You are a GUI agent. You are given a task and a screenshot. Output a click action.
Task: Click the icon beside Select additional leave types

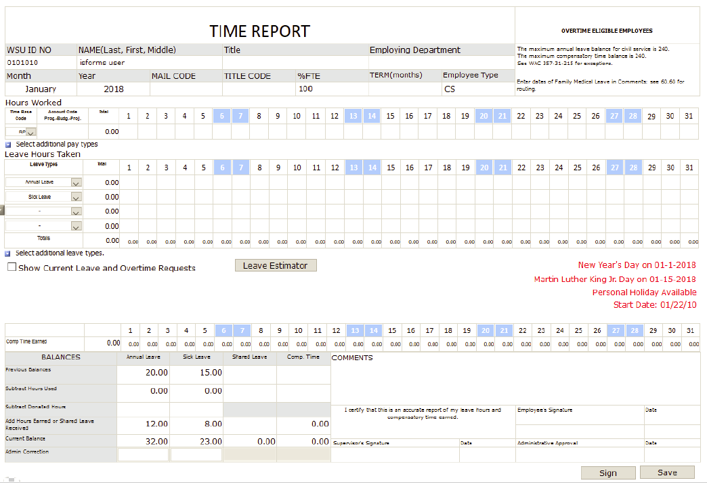pyautogui.click(x=9, y=254)
